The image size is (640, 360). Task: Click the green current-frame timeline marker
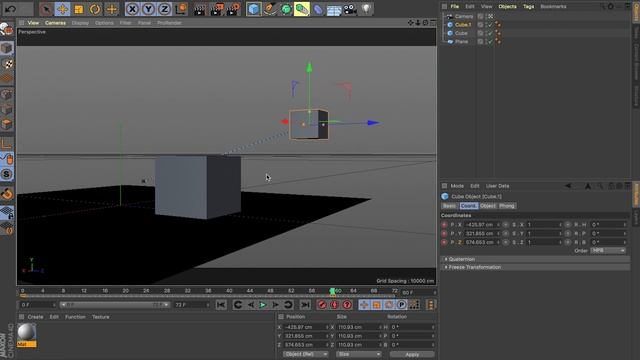click(x=332, y=291)
